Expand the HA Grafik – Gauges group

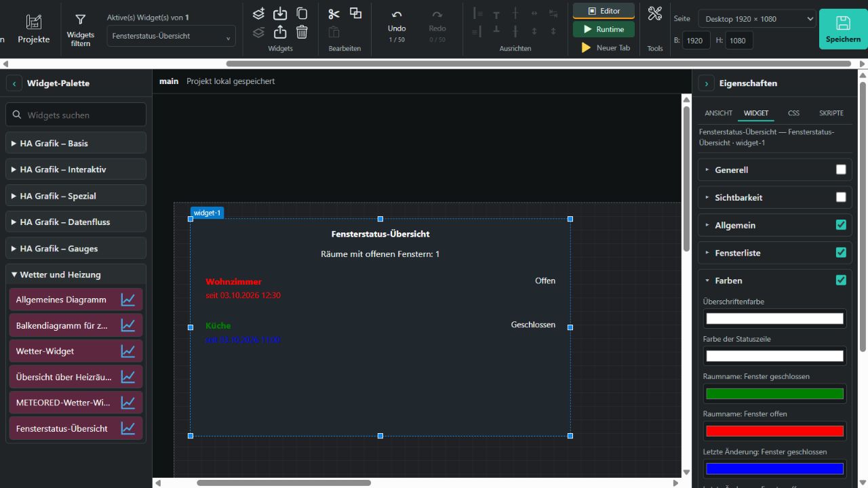pyautogui.click(x=76, y=248)
